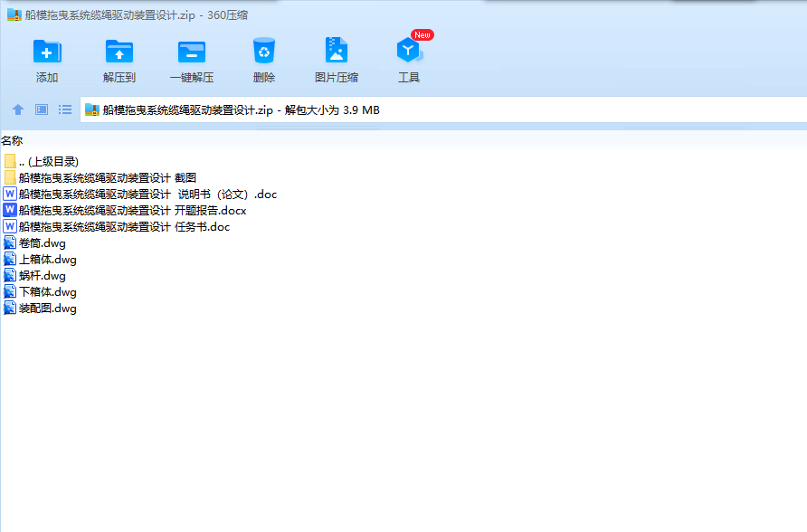Click the 一键解压 one-click extract icon
Viewport: 807px width, 532px height.
pyautogui.click(x=192, y=52)
